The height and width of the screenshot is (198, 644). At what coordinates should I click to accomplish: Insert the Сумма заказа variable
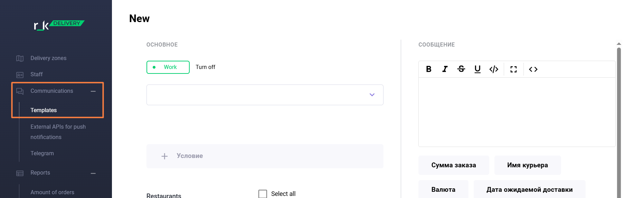[453, 165]
